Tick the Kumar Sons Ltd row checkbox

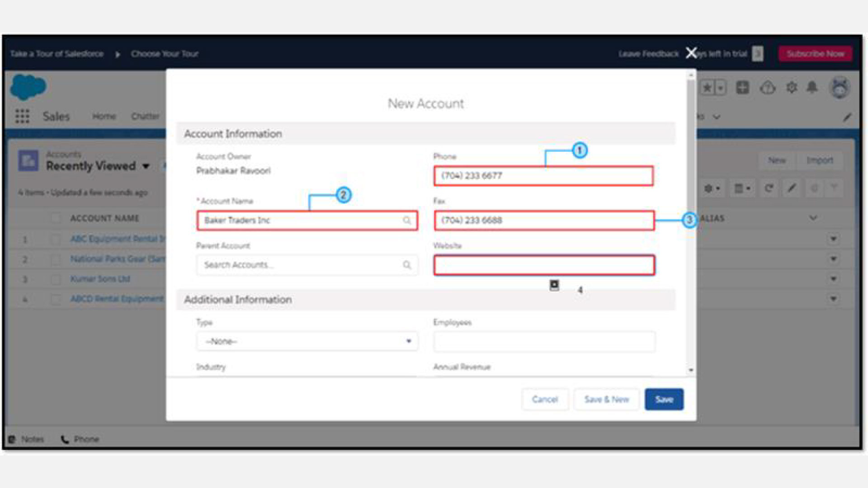point(56,279)
